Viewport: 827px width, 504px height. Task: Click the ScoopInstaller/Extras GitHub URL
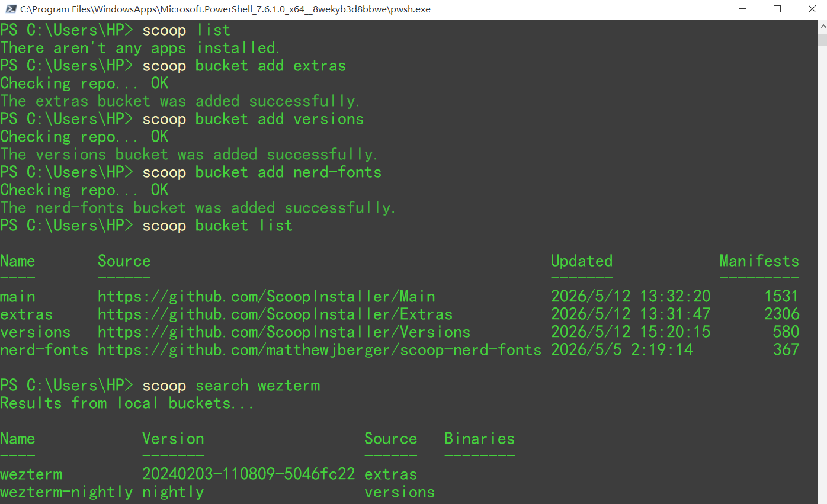(275, 314)
